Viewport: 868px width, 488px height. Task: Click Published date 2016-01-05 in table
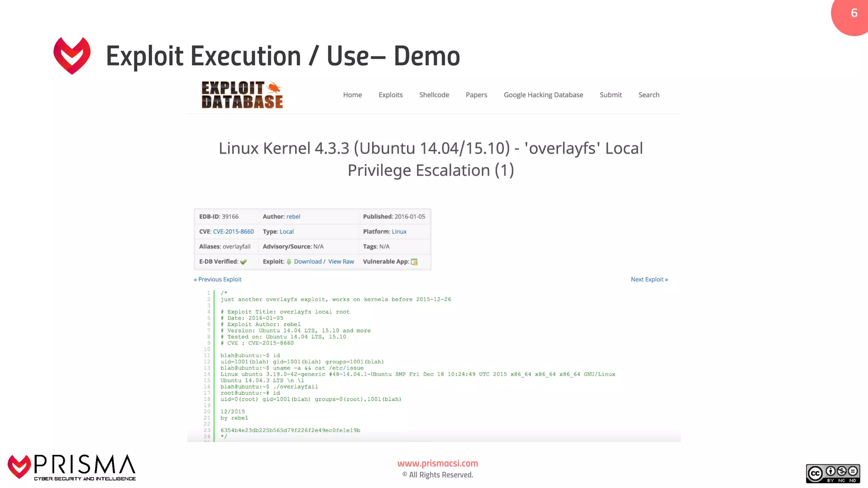click(x=410, y=216)
